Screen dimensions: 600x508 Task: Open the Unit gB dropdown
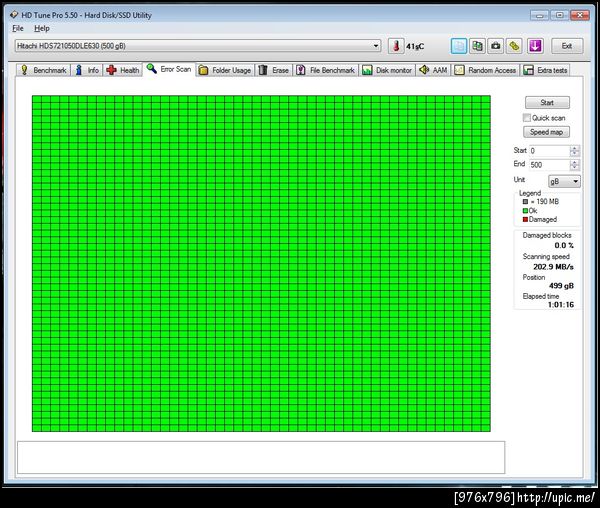(x=564, y=181)
